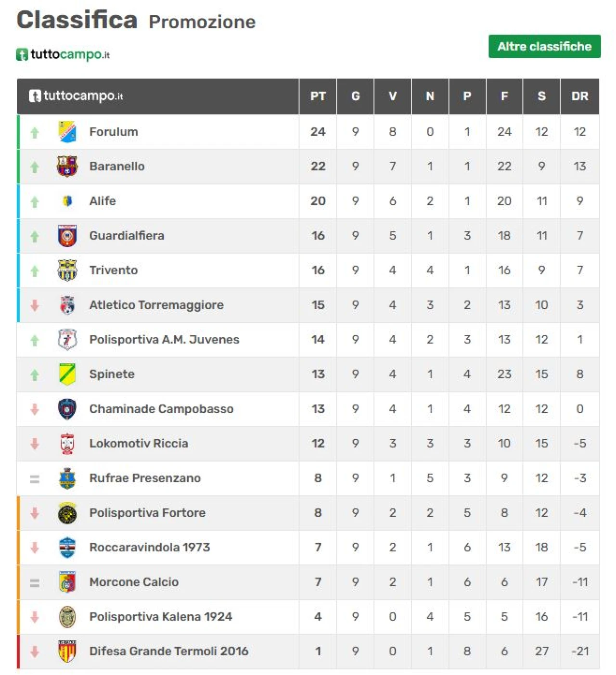616x675 pixels.
Task: Click the tuttocampo.it logo in table header
Action: click(x=76, y=96)
